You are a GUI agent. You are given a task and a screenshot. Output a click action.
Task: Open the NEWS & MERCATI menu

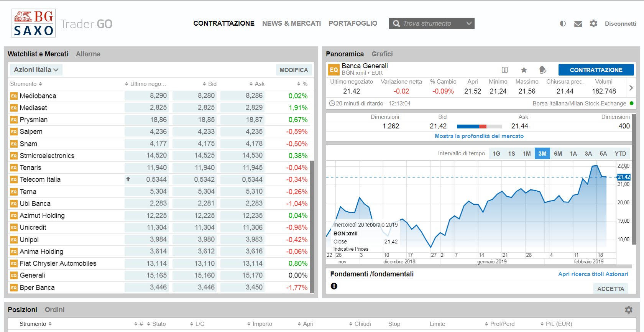click(291, 23)
